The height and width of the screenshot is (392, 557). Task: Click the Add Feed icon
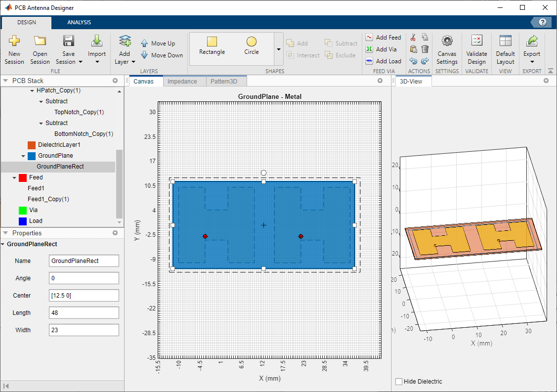click(369, 38)
